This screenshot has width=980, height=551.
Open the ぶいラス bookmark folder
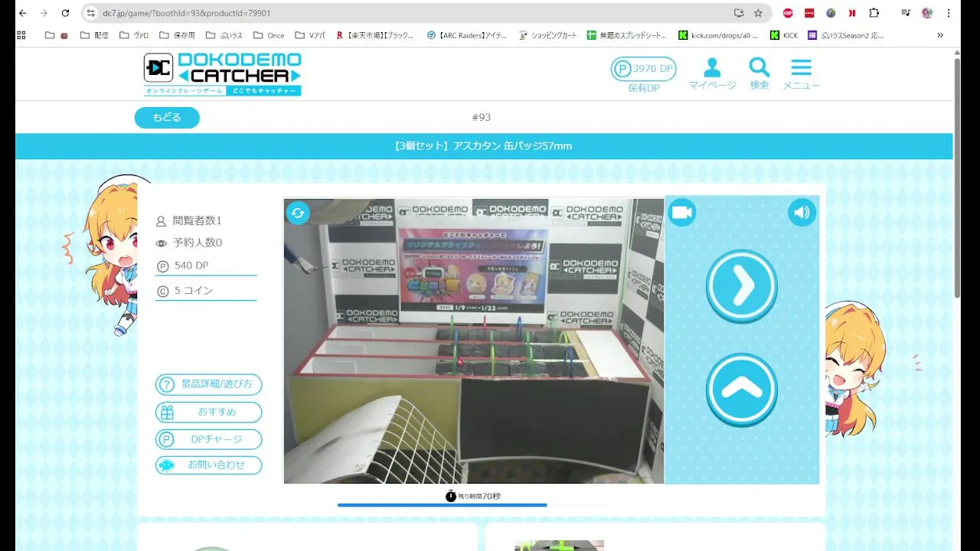point(224,35)
